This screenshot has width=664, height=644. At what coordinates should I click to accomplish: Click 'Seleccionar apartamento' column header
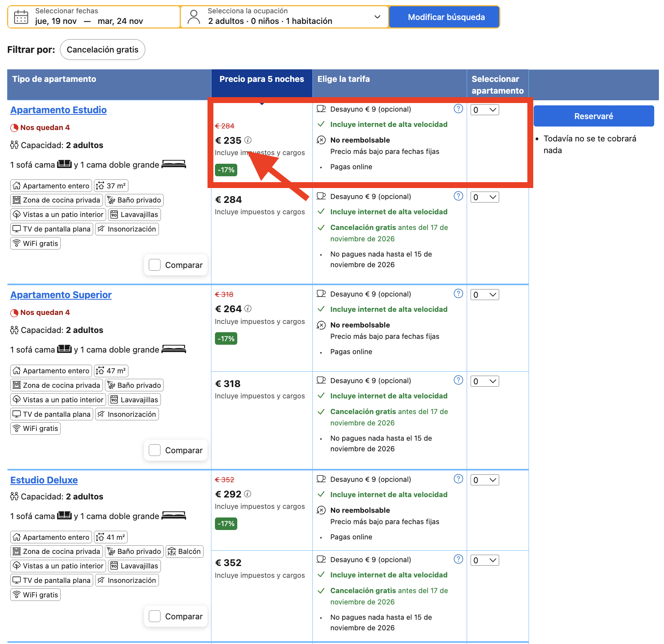point(498,85)
